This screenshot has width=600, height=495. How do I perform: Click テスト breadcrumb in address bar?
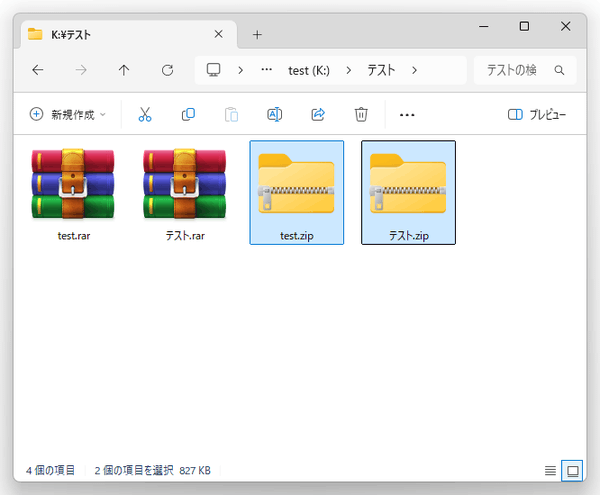(x=381, y=70)
